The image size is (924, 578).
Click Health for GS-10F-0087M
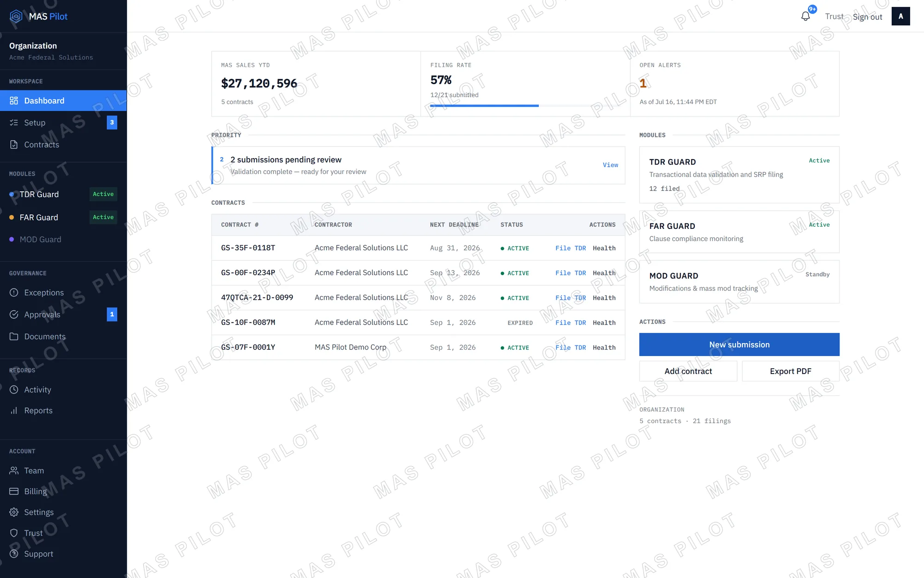click(x=604, y=323)
